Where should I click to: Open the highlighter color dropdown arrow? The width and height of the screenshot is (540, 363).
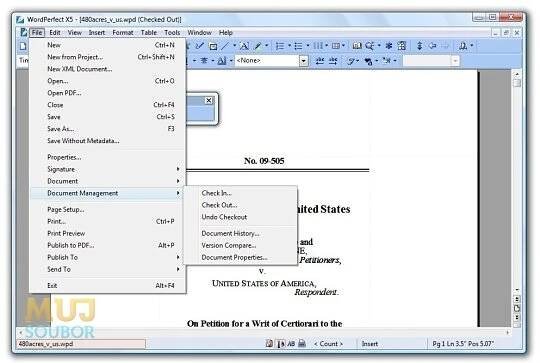[267, 45]
